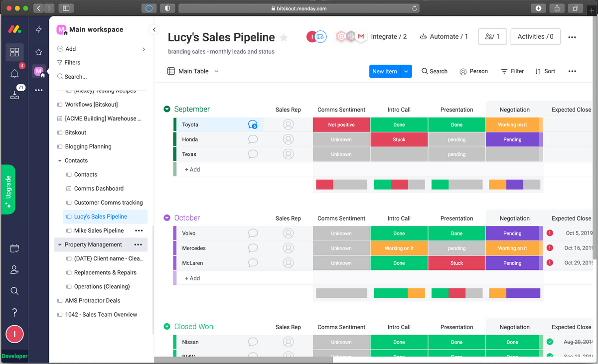Click Search in the board toolbar
The height and width of the screenshot is (364, 598).
[x=435, y=71]
